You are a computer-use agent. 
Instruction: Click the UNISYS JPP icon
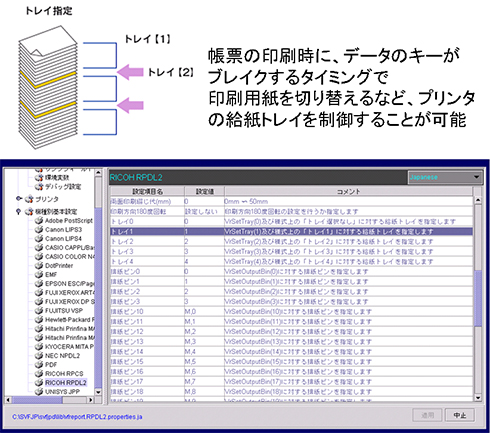click(x=39, y=391)
